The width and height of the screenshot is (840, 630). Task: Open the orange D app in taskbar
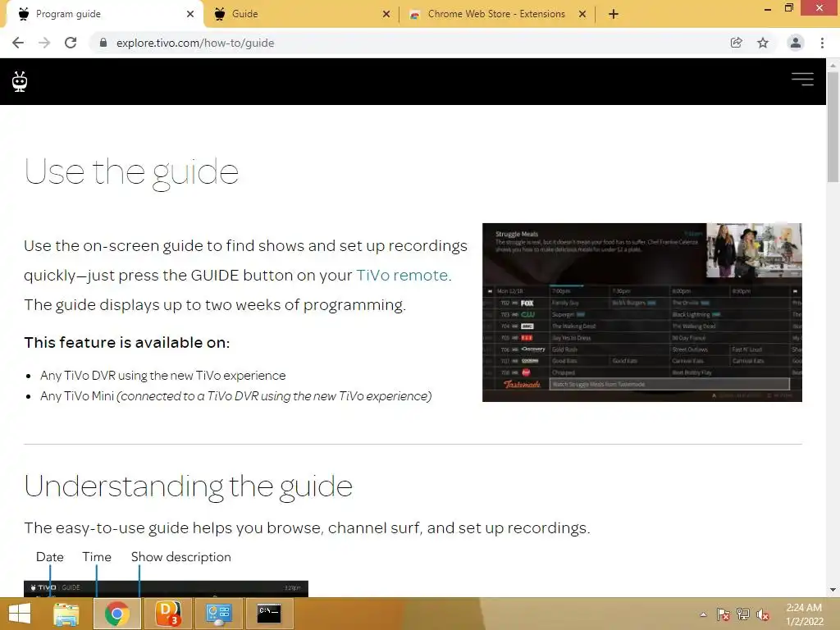coord(168,614)
